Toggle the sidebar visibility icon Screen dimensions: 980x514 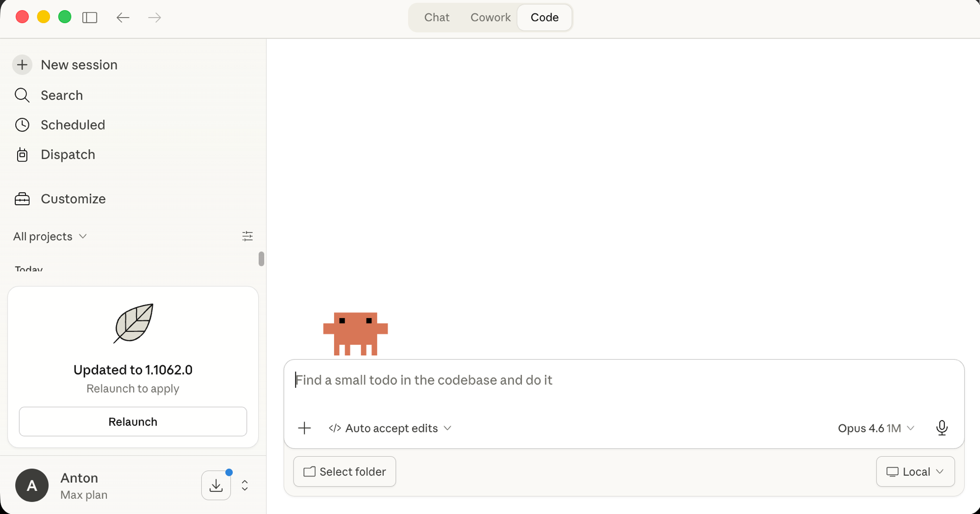[90, 18]
